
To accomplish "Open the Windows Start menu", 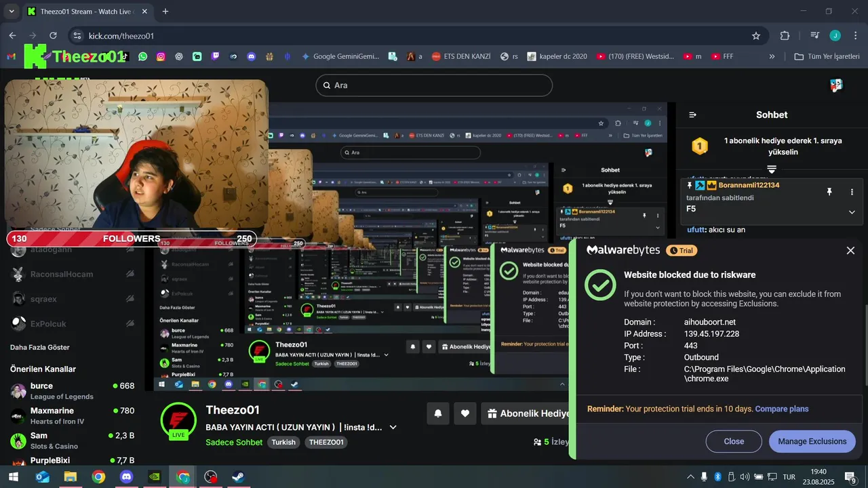I will pos(13,476).
